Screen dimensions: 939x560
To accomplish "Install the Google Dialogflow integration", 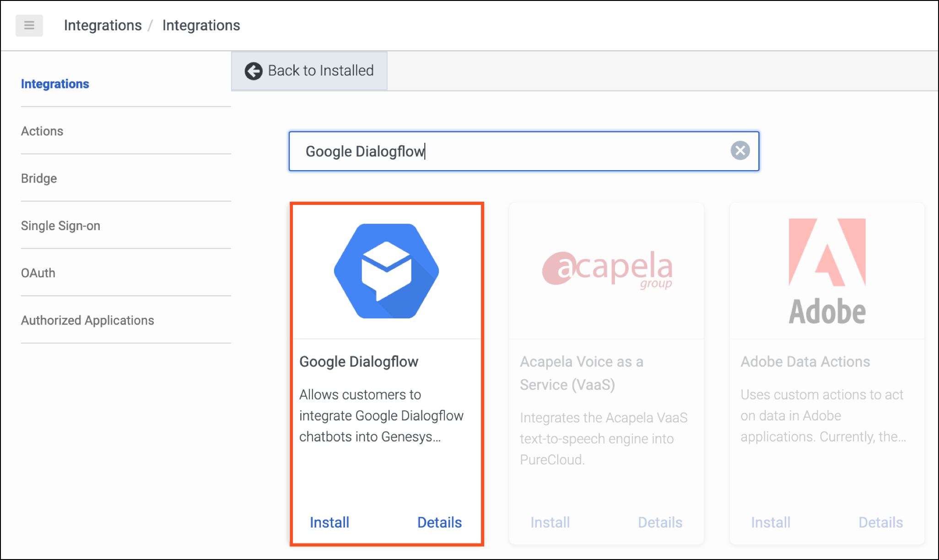I will [x=329, y=522].
